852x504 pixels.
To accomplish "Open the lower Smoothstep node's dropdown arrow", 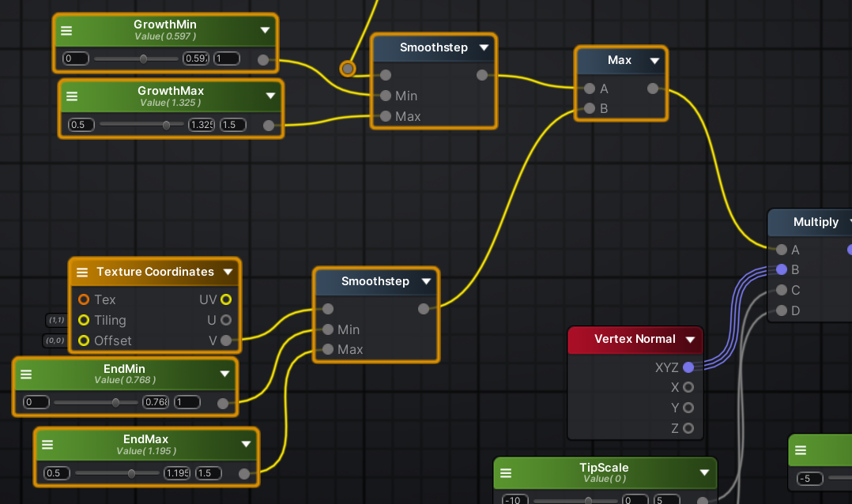I will click(x=427, y=281).
